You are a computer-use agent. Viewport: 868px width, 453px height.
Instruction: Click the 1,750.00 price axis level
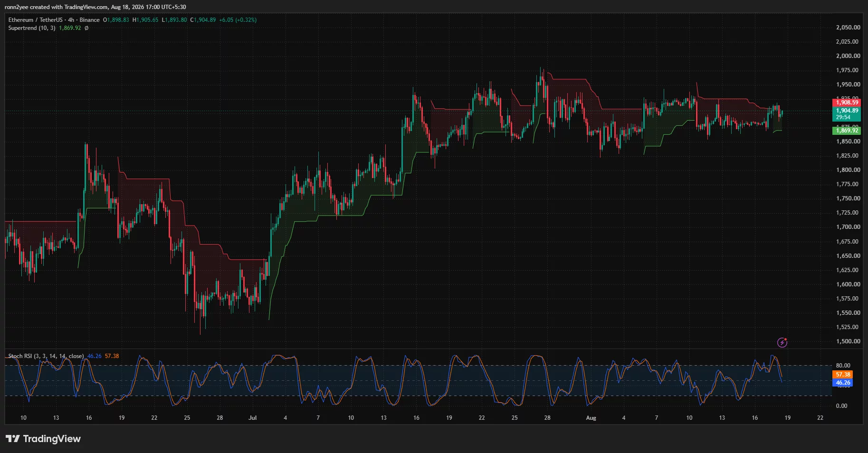[848, 198]
